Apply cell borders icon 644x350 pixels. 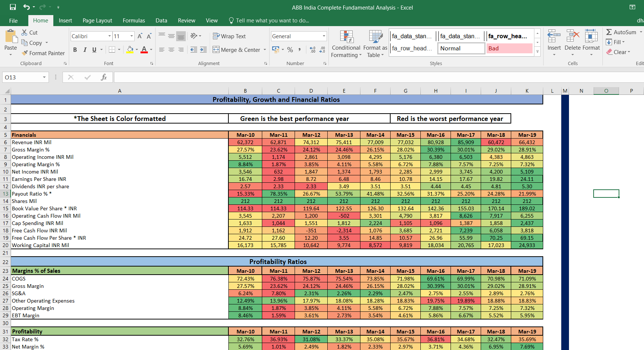click(x=112, y=50)
